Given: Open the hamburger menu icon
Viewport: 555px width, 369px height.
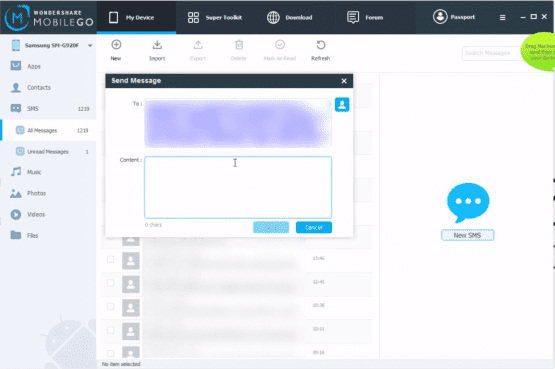Looking at the screenshot, I should point(502,17).
